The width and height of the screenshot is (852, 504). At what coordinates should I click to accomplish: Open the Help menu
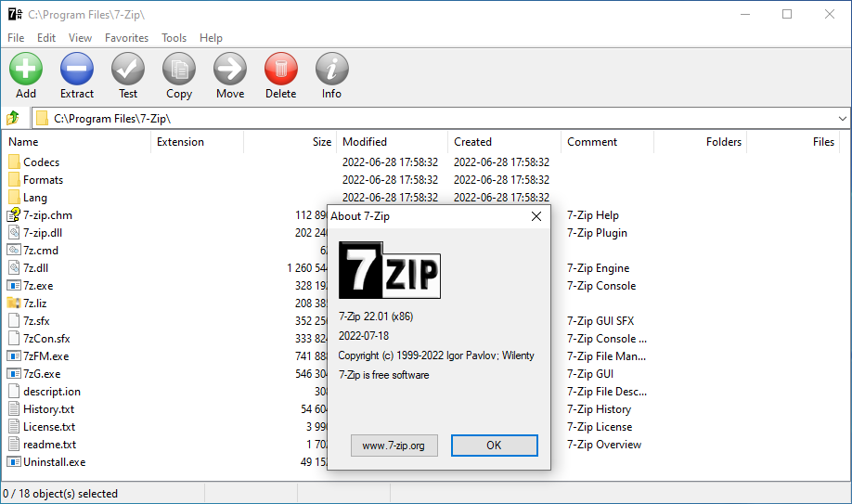pyautogui.click(x=211, y=38)
